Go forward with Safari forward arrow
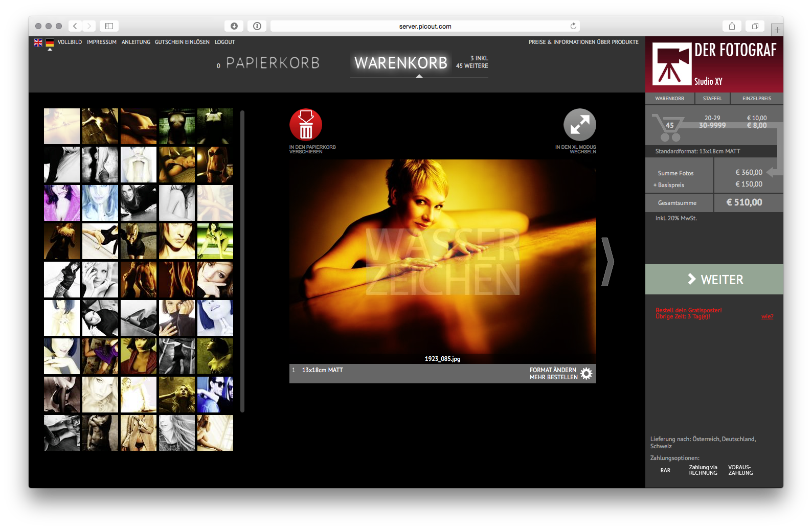The width and height of the screenshot is (812, 529). click(x=89, y=26)
